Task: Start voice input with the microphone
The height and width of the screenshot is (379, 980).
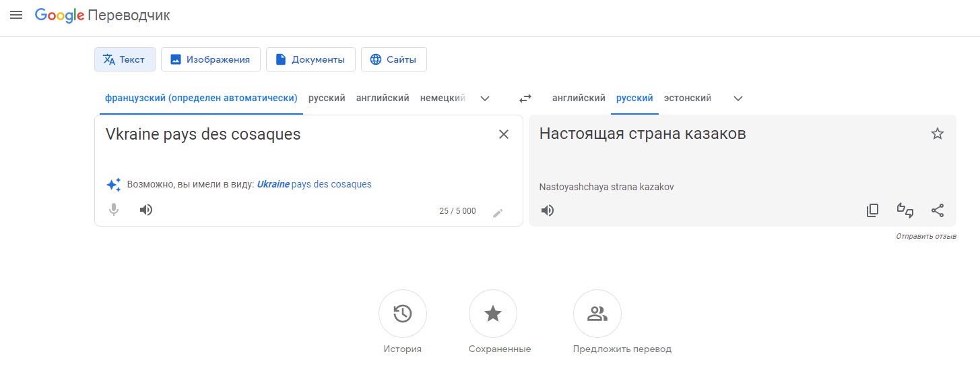Action: [114, 210]
